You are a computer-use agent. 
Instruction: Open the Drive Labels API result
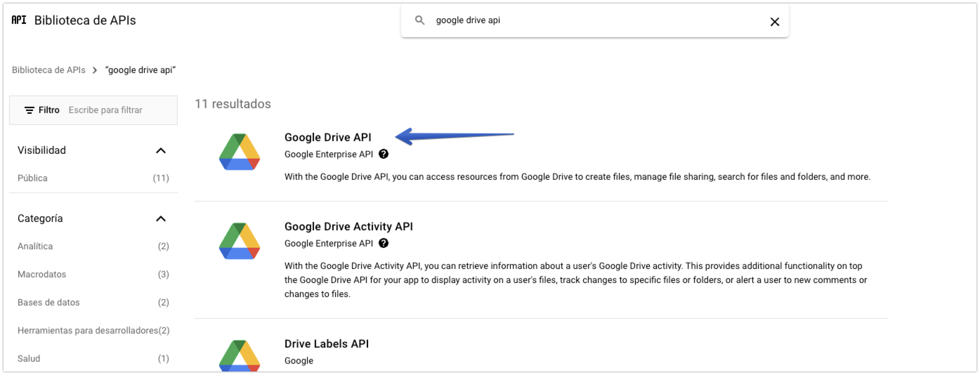(326, 344)
